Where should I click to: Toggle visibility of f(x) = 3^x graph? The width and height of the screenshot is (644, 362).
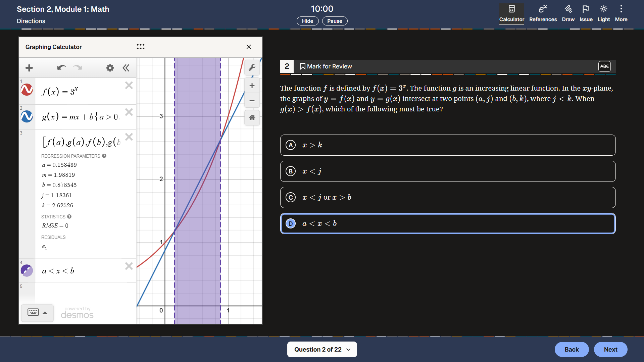[27, 90]
